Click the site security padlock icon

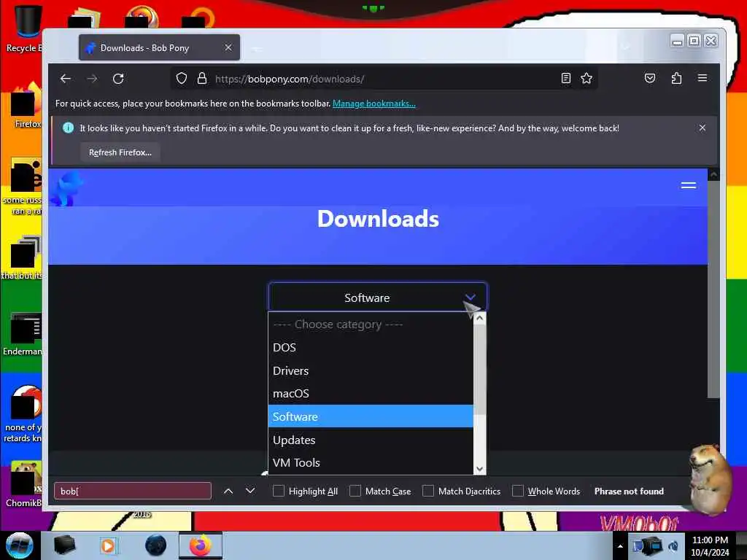[202, 79]
